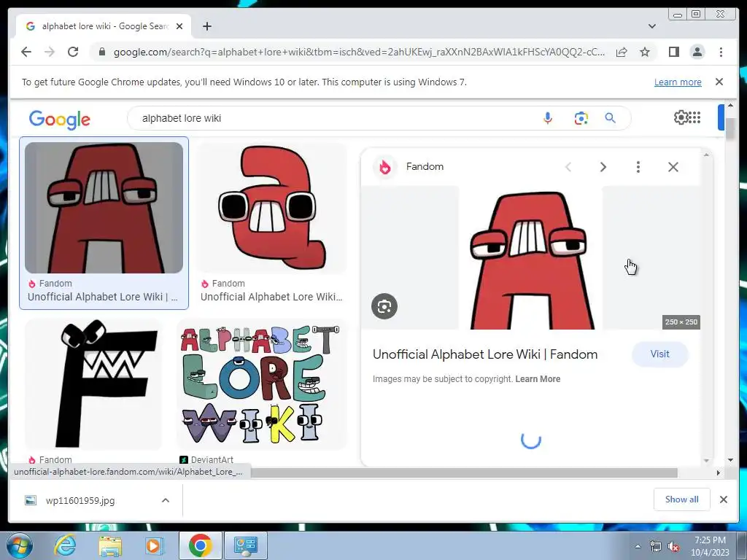
Task: Select the red letter A thumbnail
Action: pyautogui.click(x=104, y=208)
